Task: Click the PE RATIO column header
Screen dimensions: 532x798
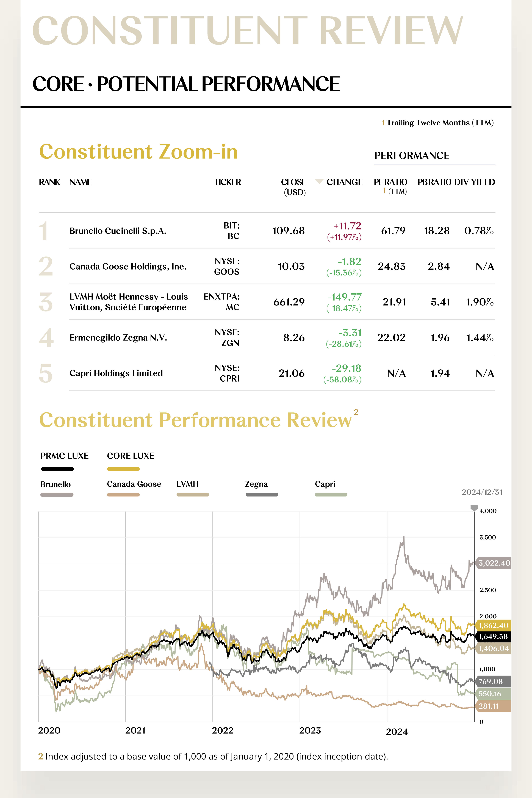Action: coord(390,182)
